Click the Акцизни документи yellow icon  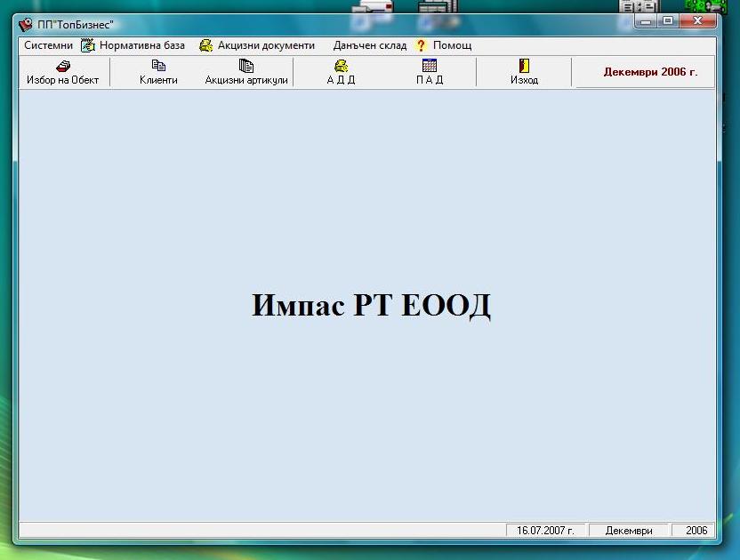[205, 45]
